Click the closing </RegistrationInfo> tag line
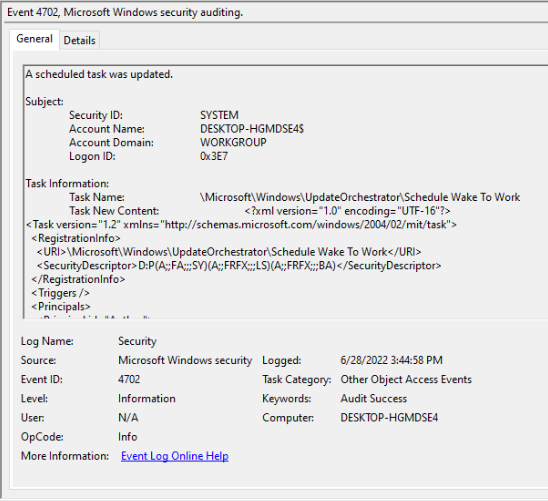This screenshot has height=501, width=548. (x=78, y=279)
